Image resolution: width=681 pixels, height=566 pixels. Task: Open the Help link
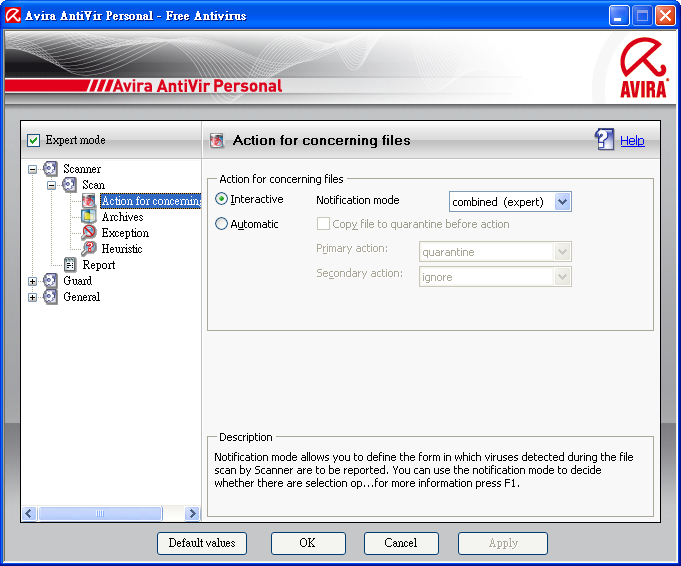click(x=632, y=140)
